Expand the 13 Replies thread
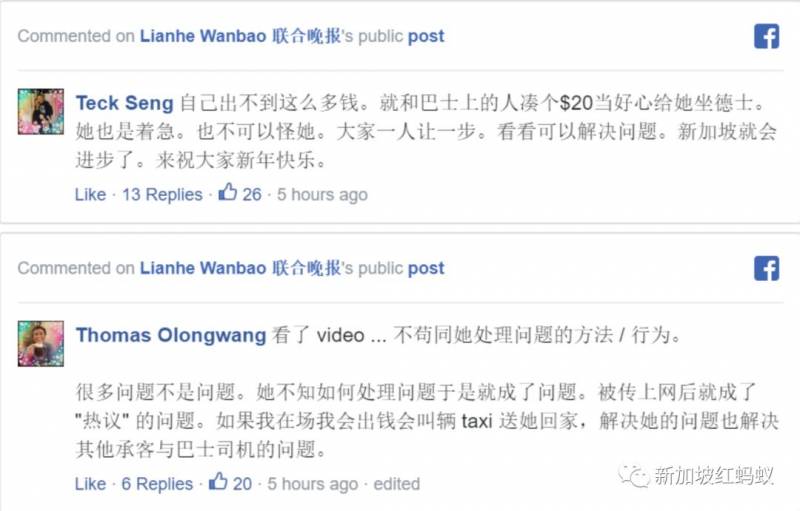 162,194
